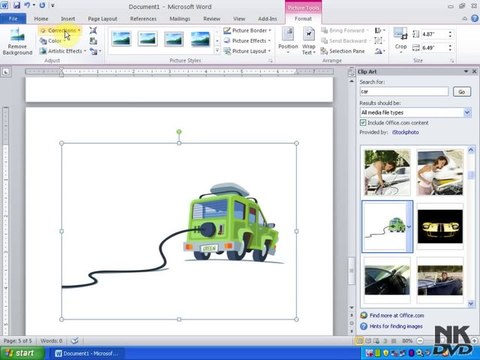Viewport: 480px width, 360px height.
Task: Open the File tab
Action: coord(13,19)
